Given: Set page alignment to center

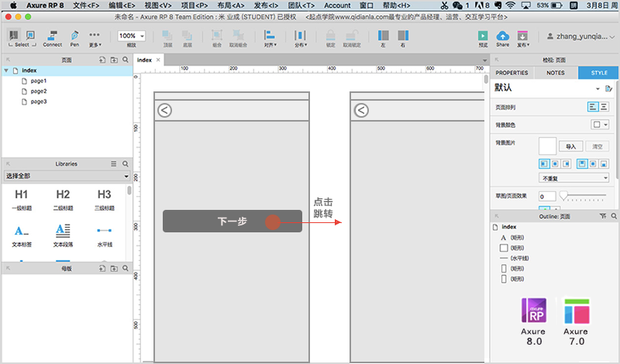Looking at the screenshot, I should pos(604,107).
